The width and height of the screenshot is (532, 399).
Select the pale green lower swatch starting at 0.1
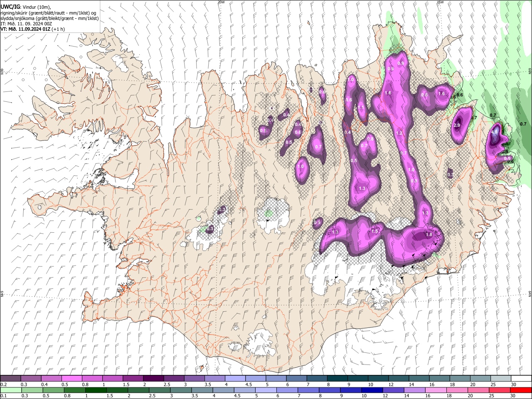[11, 390]
